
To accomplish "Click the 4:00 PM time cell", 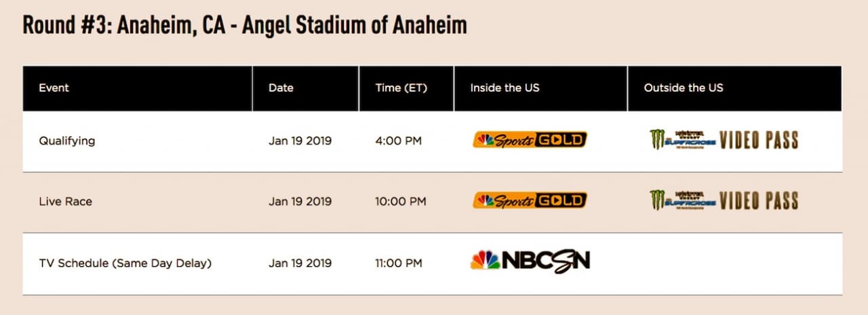I will (x=399, y=141).
